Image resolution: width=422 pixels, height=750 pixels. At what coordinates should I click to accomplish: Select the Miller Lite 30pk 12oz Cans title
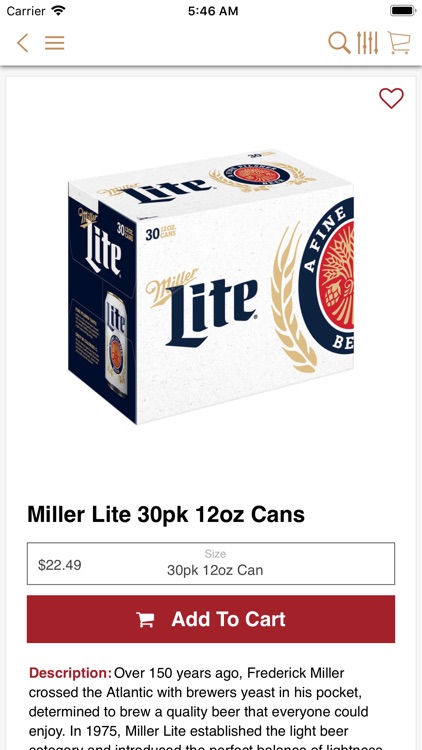click(166, 514)
